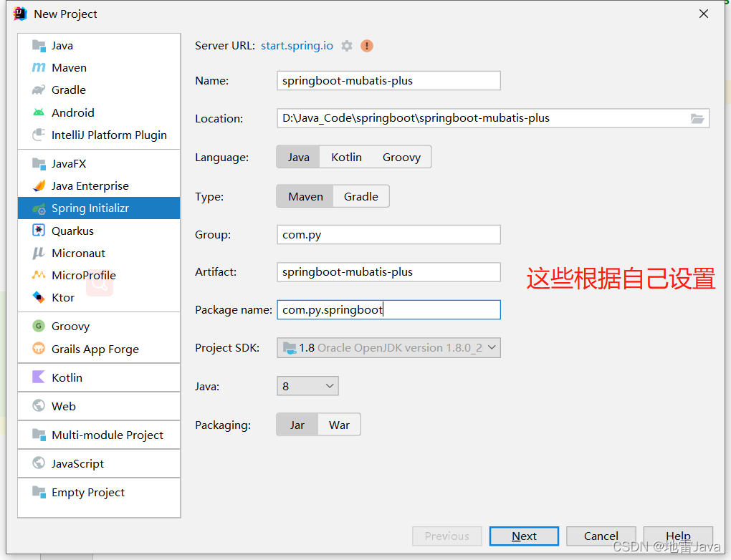Switch build Type to Gradle

[x=360, y=195]
